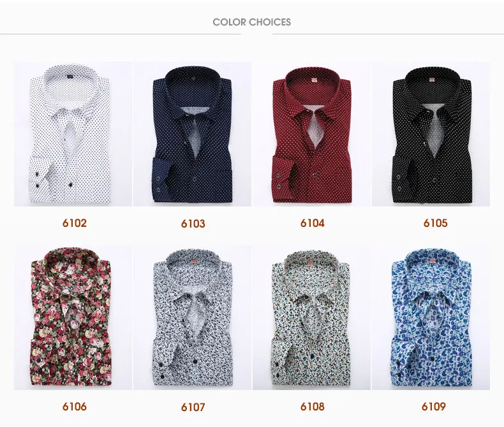Screen dimensions: 504x427
Task: Click the 6106 color code label
Action: point(75,407)
